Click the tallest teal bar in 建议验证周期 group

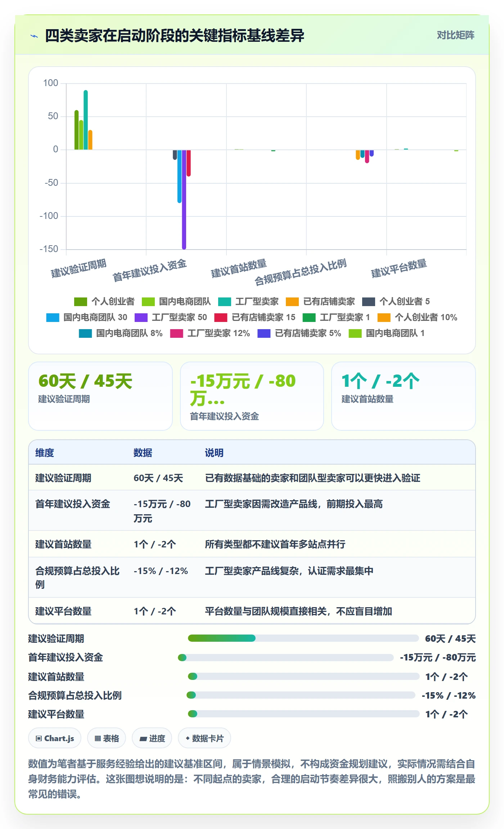tap(86, 120)
